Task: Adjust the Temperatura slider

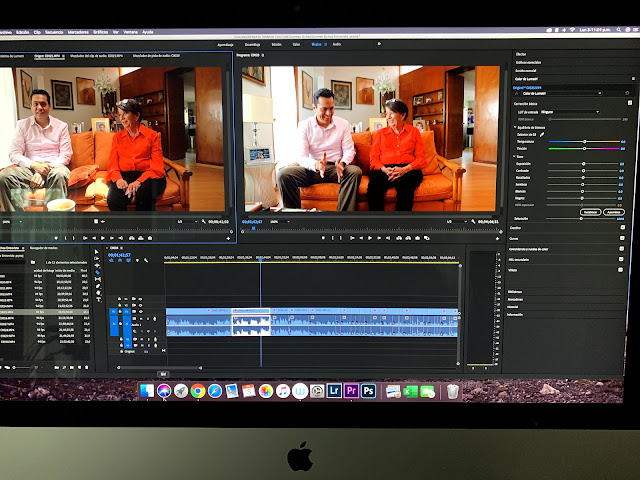Action: (x=586, y=142)
